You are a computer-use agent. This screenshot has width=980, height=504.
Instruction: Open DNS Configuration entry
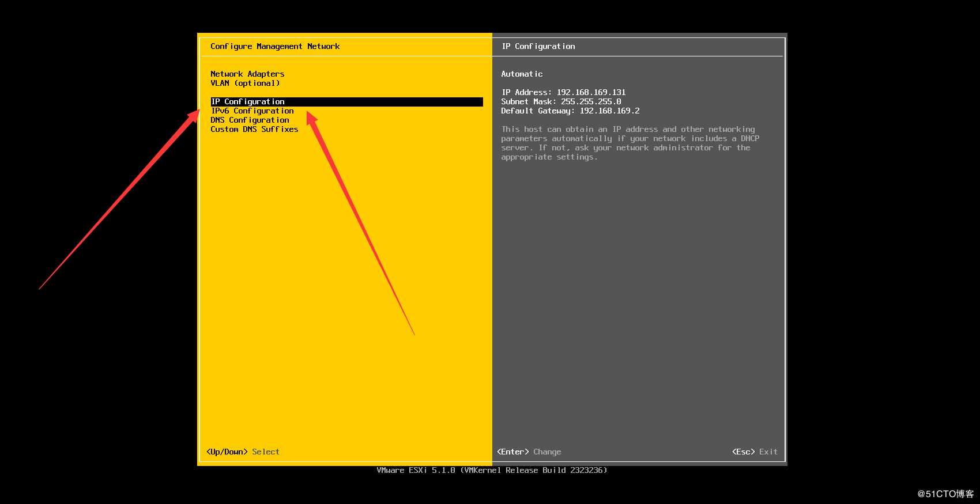click(x=250, y=120)
